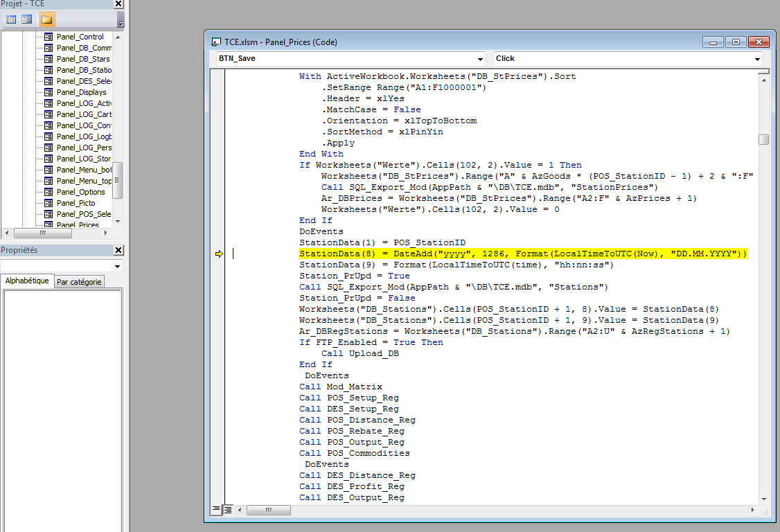Click the 'Call Mod_Matrix' code line

pyautogui.click(x=341, y=387)
